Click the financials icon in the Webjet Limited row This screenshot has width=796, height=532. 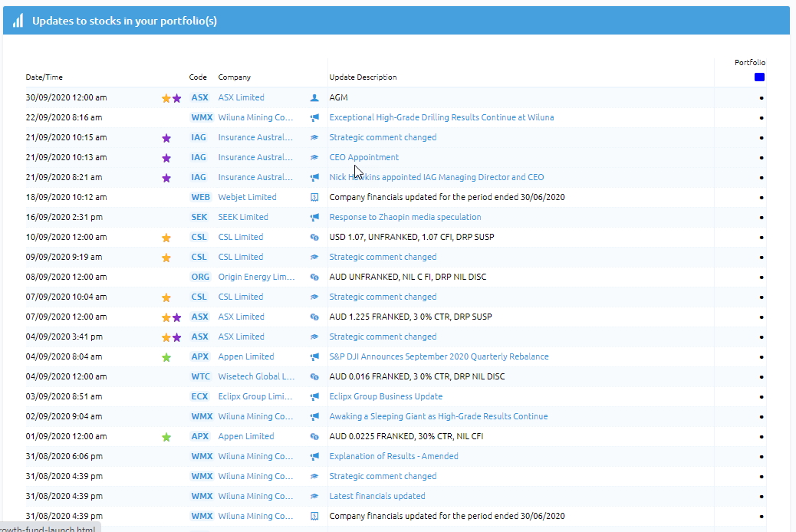point(314,198)
